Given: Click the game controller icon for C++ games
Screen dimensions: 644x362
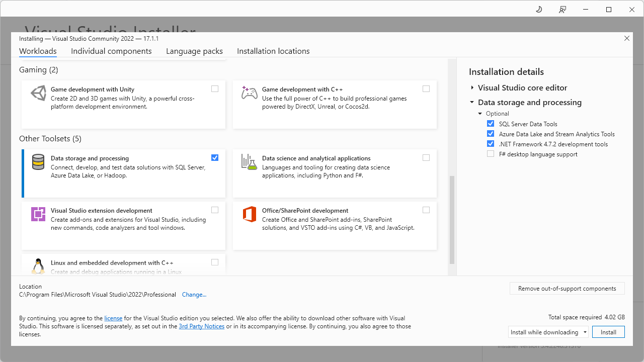Looking at the screenshot, I should coord(250,93).
